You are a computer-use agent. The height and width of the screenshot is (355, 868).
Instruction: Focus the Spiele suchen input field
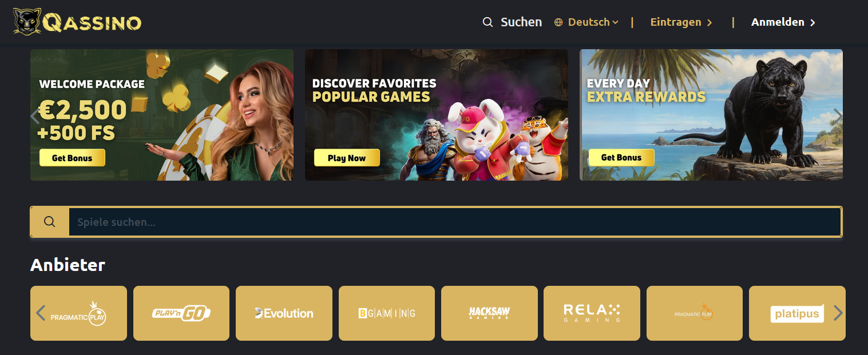tap(455, 222)
